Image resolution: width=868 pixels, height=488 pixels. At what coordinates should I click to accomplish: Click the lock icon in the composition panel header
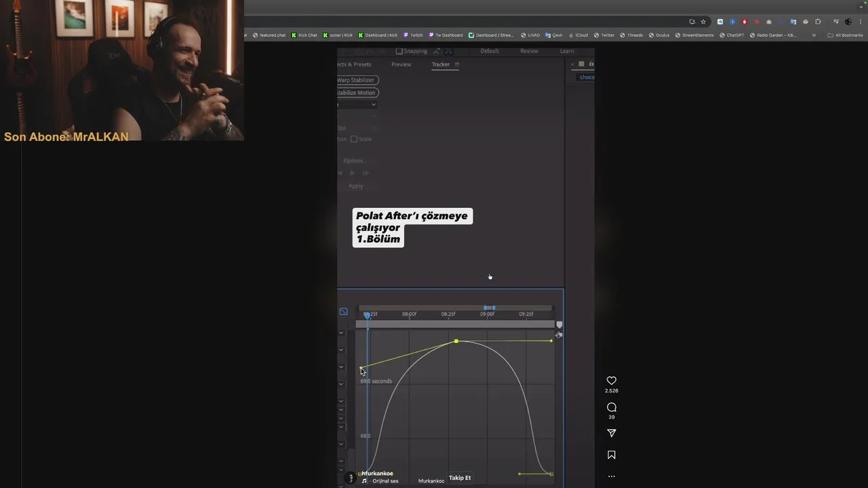point(591,64)
